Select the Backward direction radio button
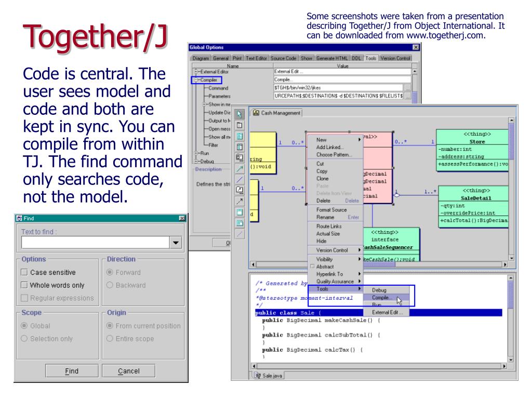 (x=110, y=285)
